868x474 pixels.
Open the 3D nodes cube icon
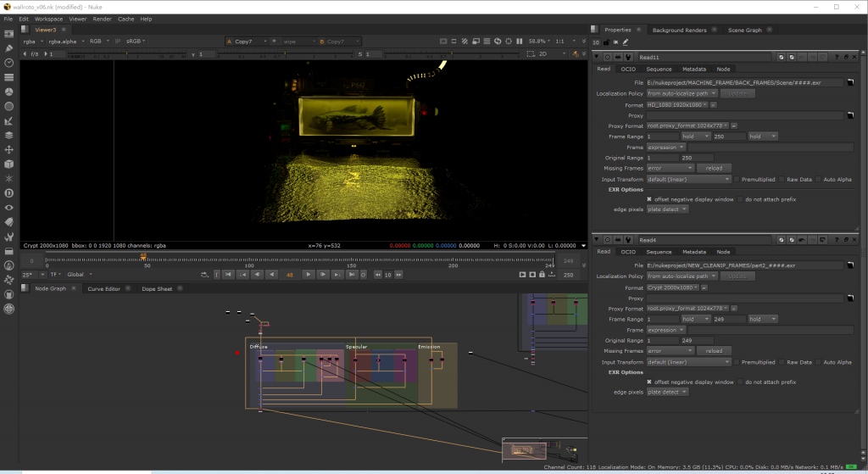8,164
